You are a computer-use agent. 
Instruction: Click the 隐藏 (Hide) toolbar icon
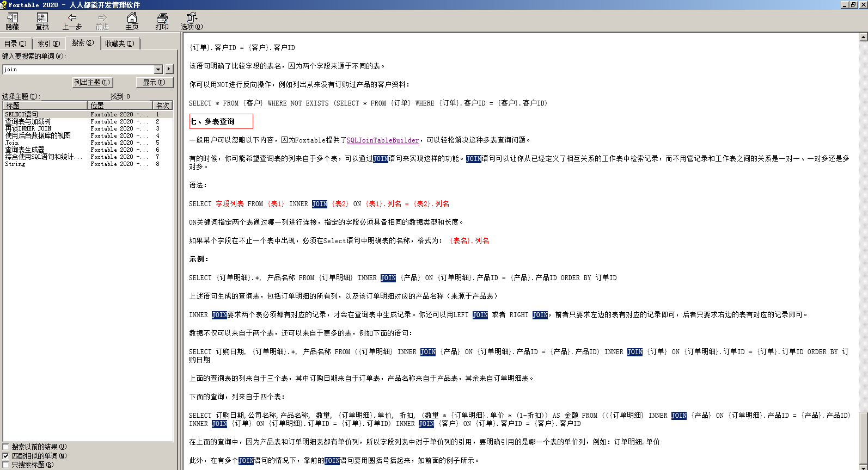click(12, 21)
